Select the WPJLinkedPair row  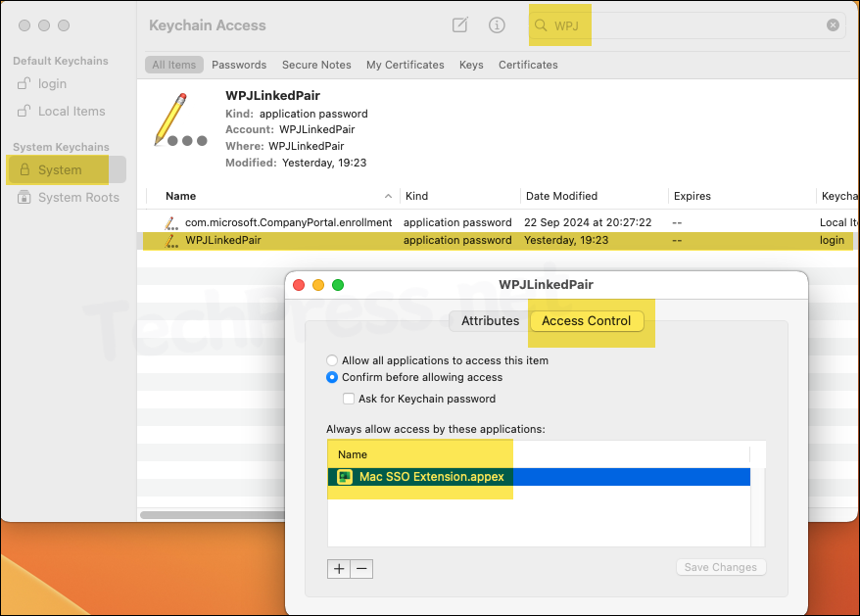(x=498, y=240)
